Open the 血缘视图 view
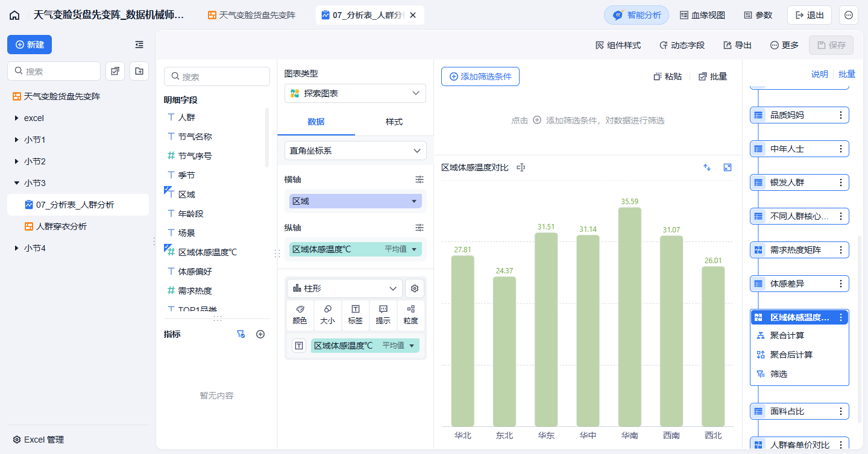868x454 pixels. click(702, 15)
